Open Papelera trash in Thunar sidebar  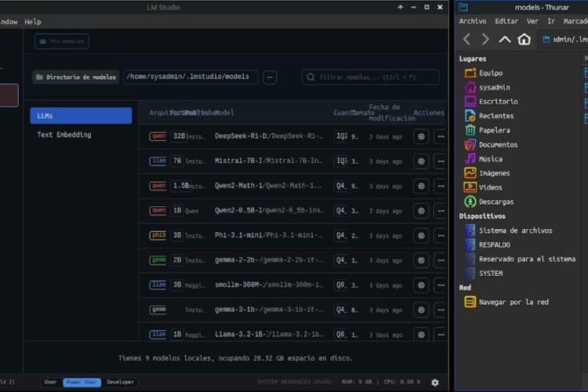point(494,130)
